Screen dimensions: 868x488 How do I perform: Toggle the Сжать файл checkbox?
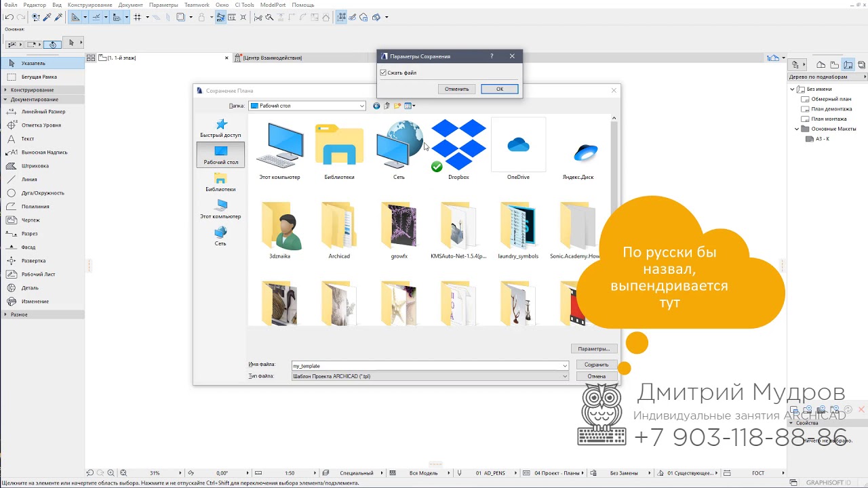(x=383, y=73)
